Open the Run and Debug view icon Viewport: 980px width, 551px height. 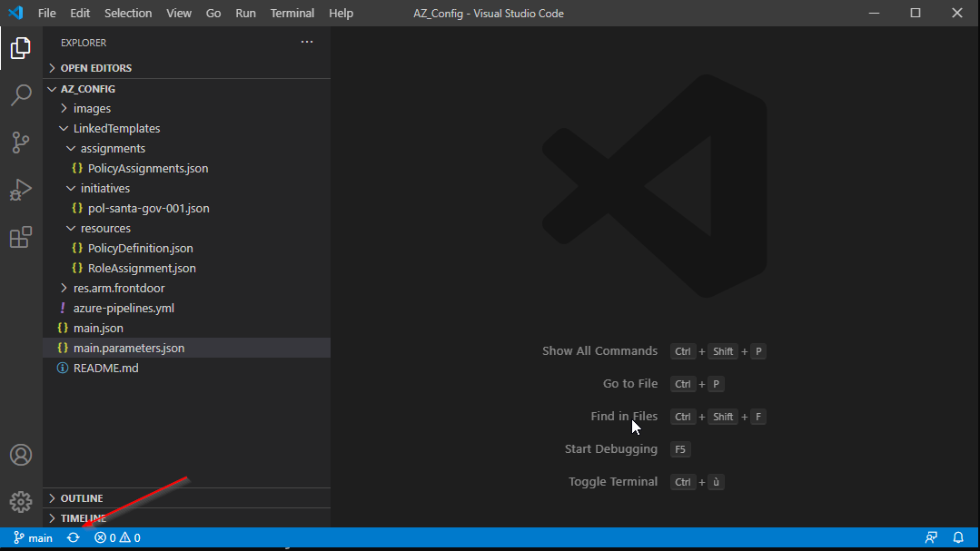tap(21, 190)
